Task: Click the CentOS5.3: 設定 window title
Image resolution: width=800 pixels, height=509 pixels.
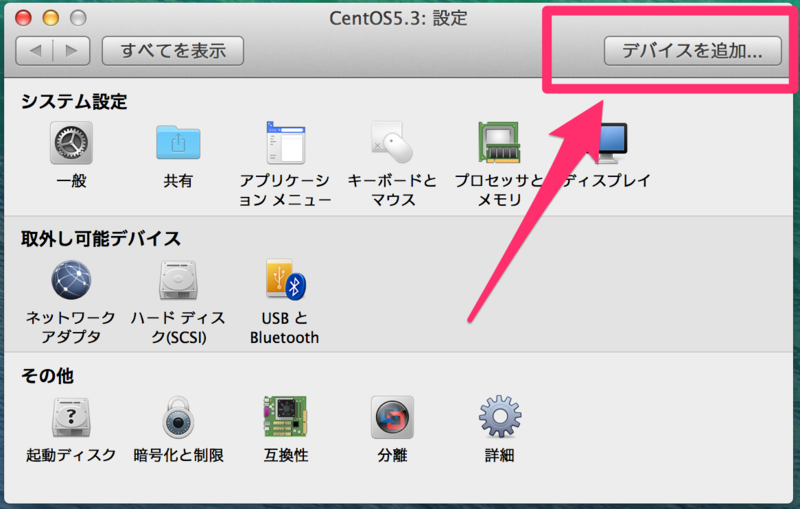Action: coord(398,18)
